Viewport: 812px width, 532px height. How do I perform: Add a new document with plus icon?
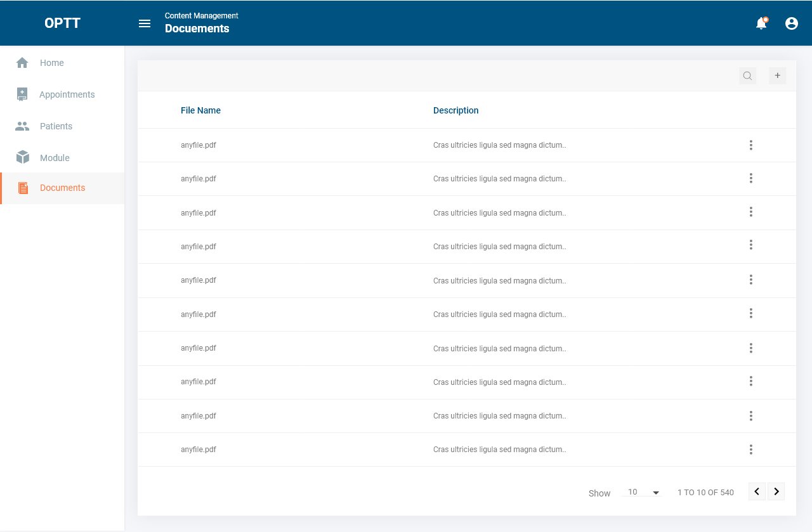click(x=777, y=76)
